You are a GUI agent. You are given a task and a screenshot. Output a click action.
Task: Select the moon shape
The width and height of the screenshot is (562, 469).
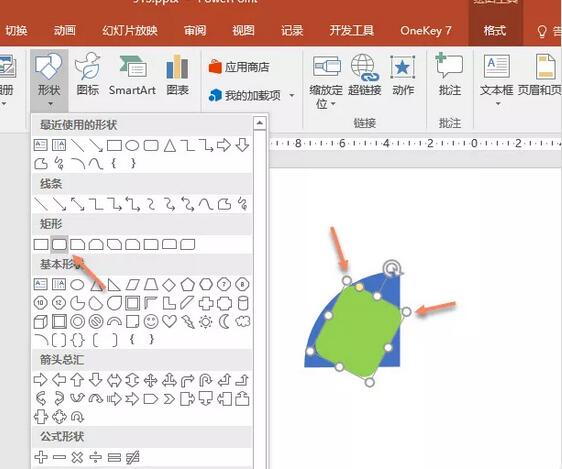pyautogui.click(x=225, y=321)
